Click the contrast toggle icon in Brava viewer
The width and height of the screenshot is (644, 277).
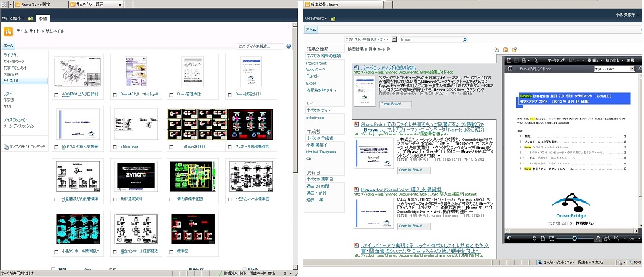pos(509,238)
